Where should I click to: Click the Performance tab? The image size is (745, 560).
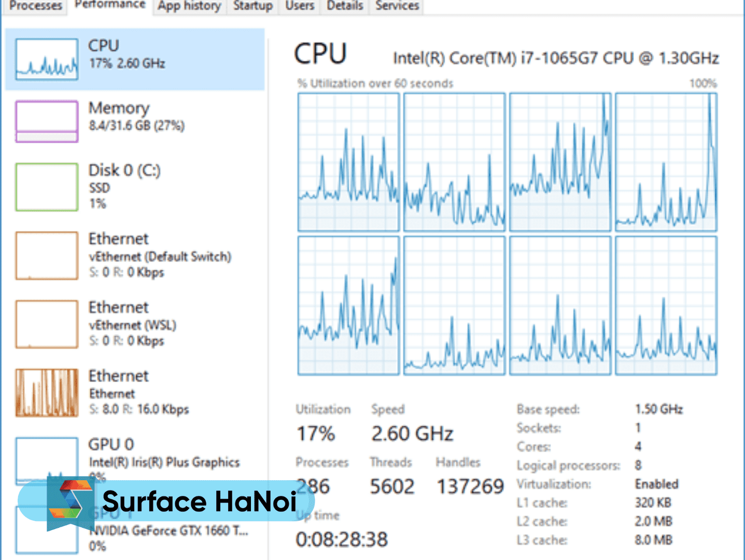pyautogui.click(x=110, y=5)
